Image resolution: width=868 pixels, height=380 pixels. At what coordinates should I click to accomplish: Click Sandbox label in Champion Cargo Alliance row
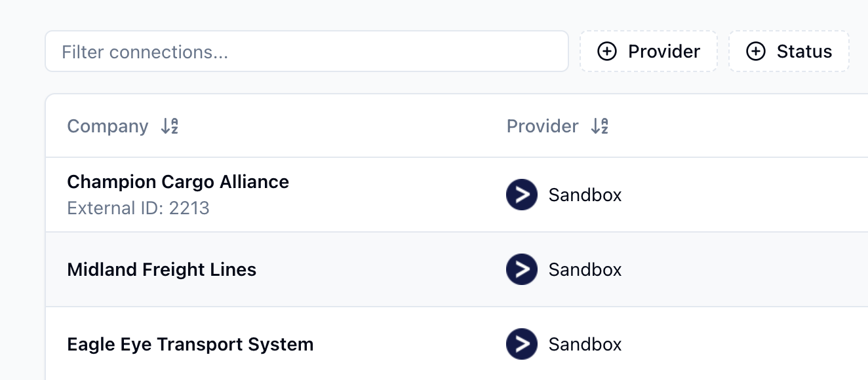(x=585, y=195)
